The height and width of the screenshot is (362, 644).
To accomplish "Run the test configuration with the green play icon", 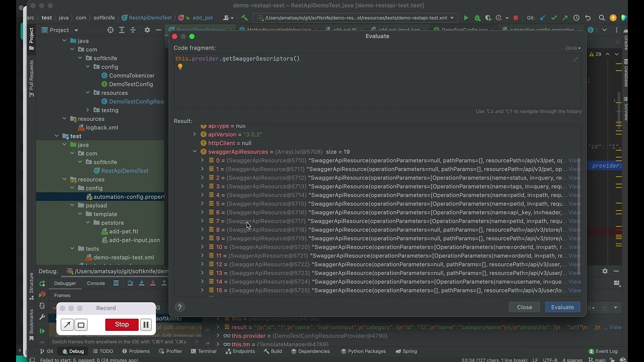I will tap(466, 18).
